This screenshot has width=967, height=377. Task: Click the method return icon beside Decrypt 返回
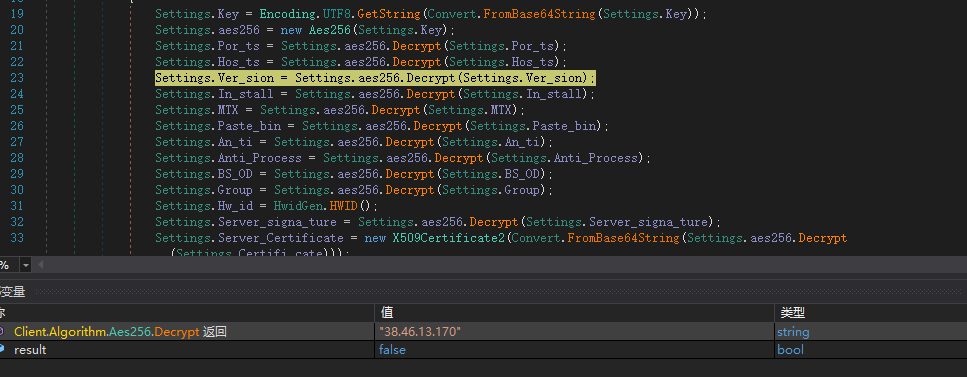[x=2, y=332]
